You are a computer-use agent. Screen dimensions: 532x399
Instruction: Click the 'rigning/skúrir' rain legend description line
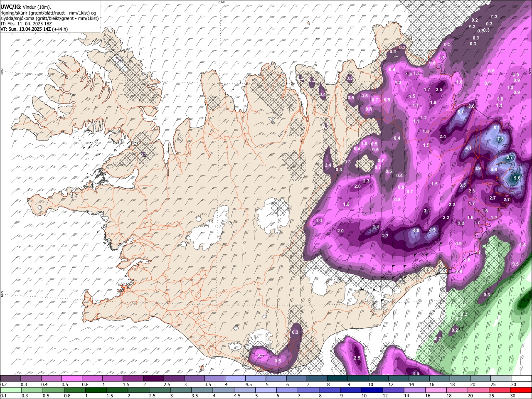tap(49, 13)
